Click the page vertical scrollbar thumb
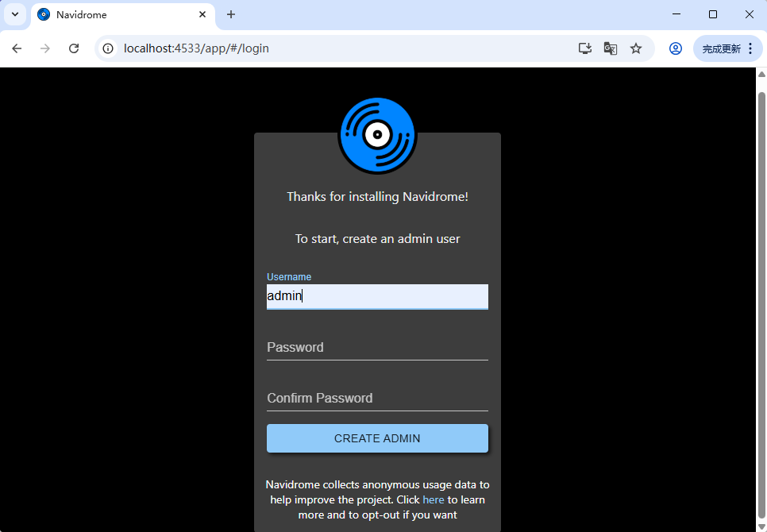 pos(761,303)
